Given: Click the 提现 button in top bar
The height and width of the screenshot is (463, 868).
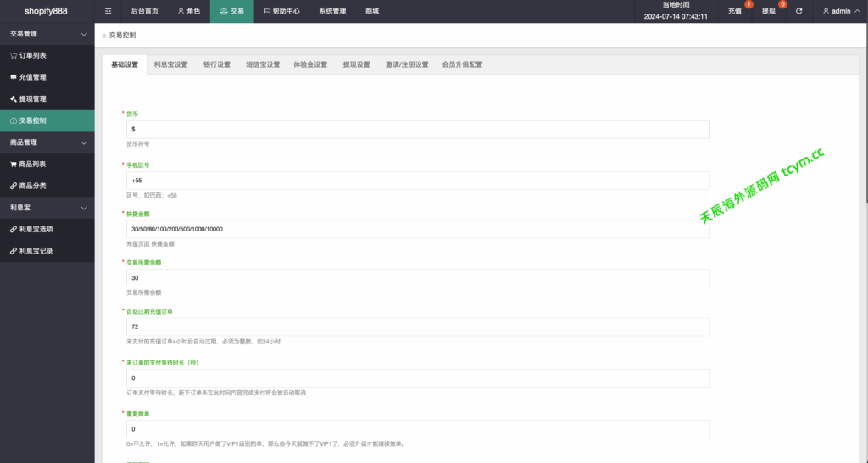Looking at the screenshot, I should [768, 11].
